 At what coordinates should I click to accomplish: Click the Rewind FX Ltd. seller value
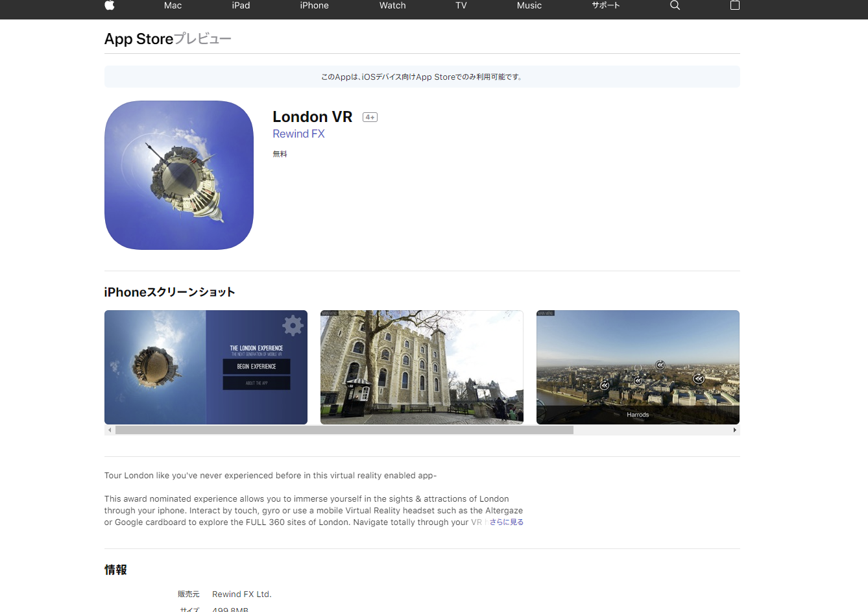click(x=242, y=594)
